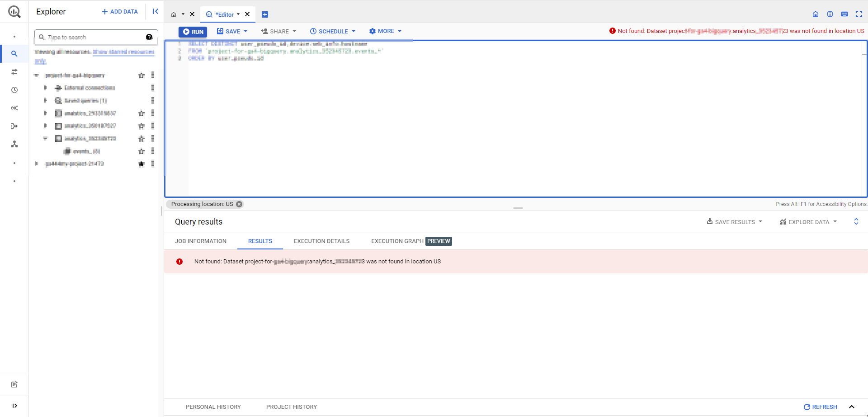Click the BigQuery logo icon
Screen dimensions: 868x417
pyautogui.click(x=14, y=12)
